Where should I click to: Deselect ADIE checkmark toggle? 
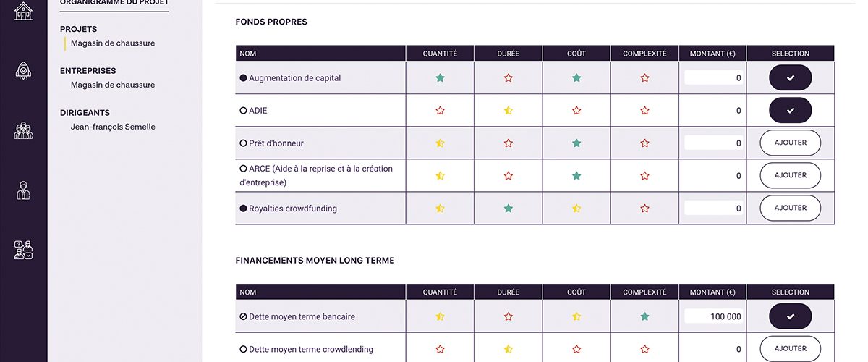pos(790,111)
